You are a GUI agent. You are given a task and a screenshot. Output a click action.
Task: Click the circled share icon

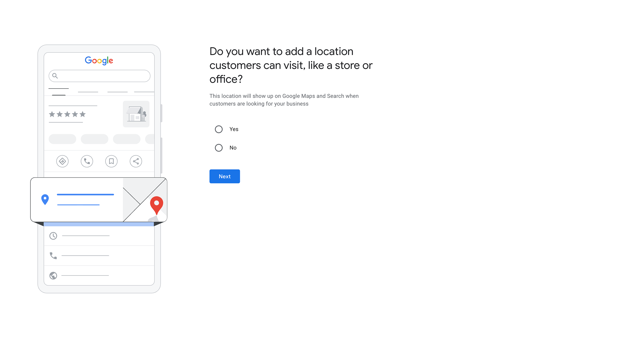click(136, 161)
